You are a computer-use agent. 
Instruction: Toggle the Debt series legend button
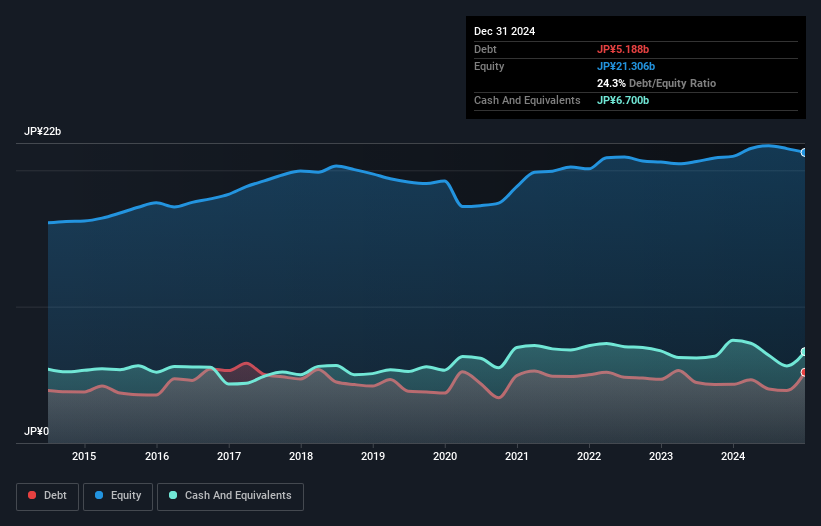click(48, 496)
